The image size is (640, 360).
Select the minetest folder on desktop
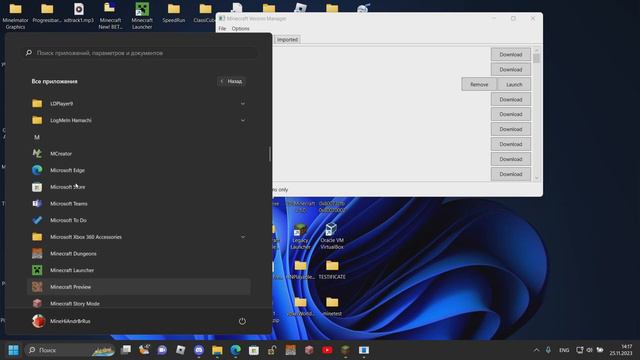click(x=332, y=307)
